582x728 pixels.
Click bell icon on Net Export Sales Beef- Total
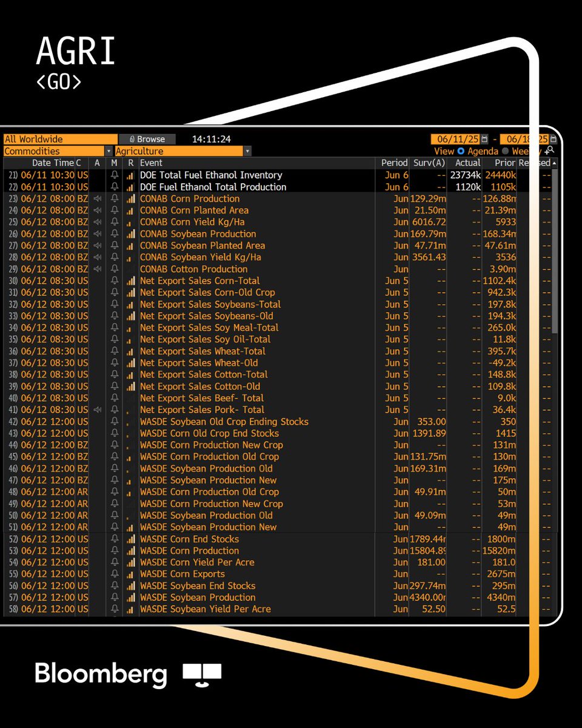(115, 398)
